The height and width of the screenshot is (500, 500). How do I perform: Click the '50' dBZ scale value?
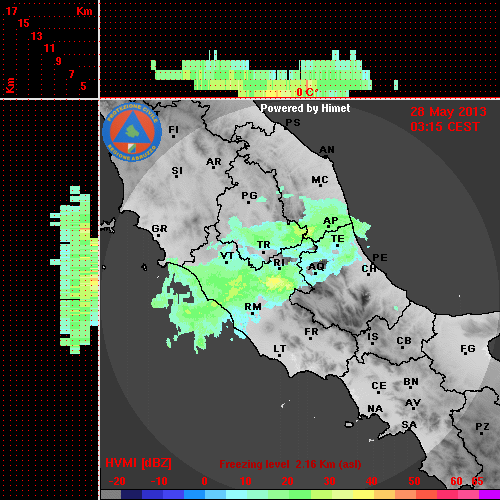[x=414, y=481]
